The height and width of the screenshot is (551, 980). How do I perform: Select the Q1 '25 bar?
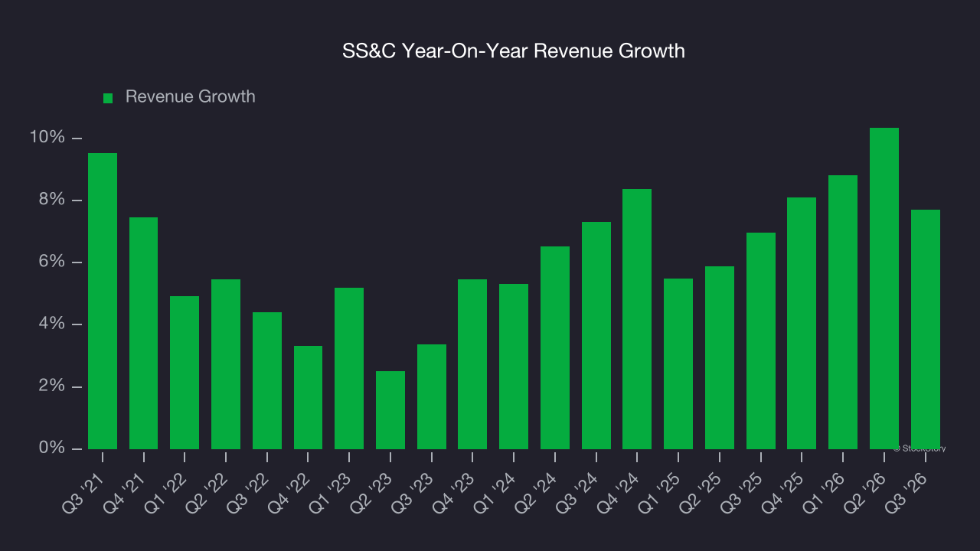[678, 364]
